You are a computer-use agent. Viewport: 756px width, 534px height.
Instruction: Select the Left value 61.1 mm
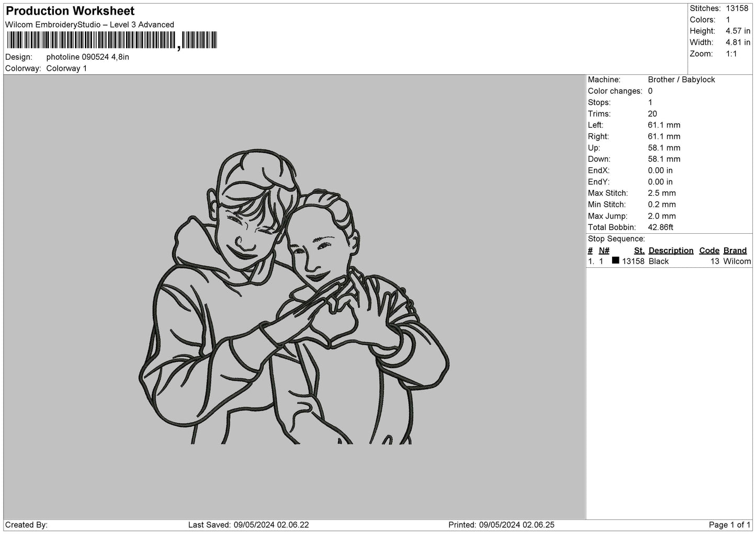pos(664,125)
